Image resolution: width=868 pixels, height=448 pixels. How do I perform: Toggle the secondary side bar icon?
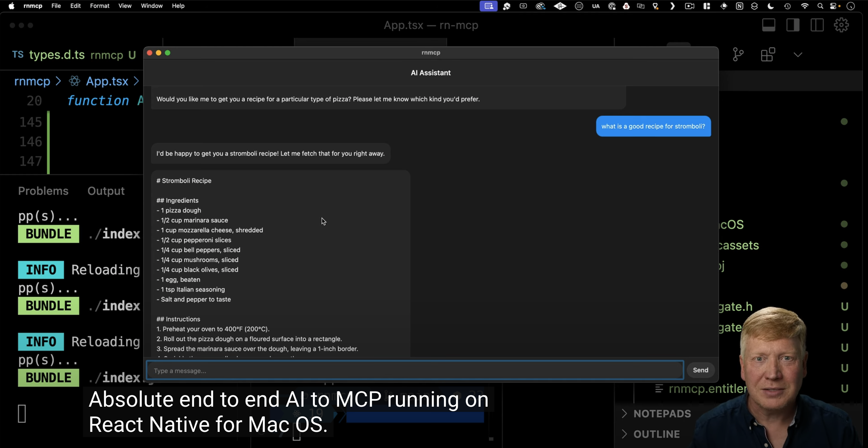point(793,25)
